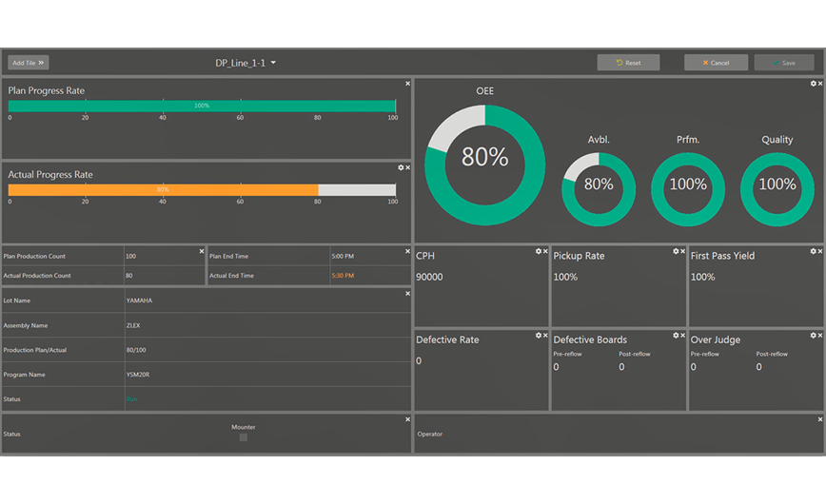Open Defective Rate tile settings gear
The width and height of the screenshot is (826, 504).
[538, 336]
